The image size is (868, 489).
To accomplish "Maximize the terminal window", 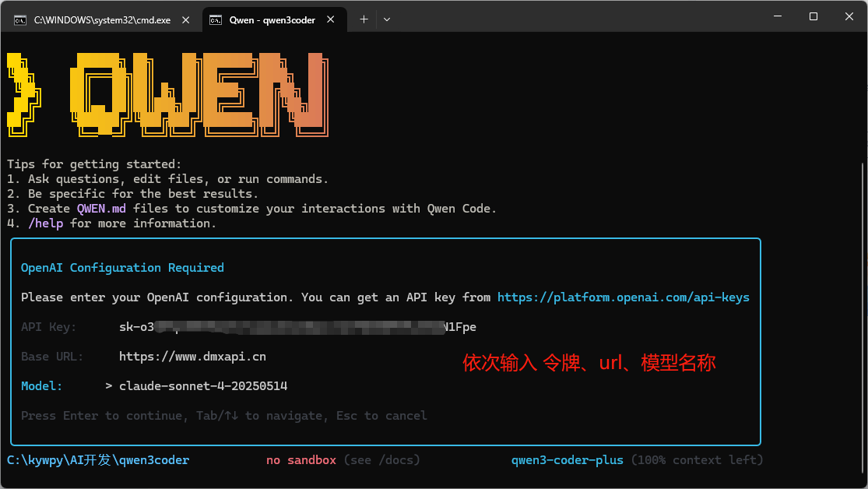I will tap(813, 16).
